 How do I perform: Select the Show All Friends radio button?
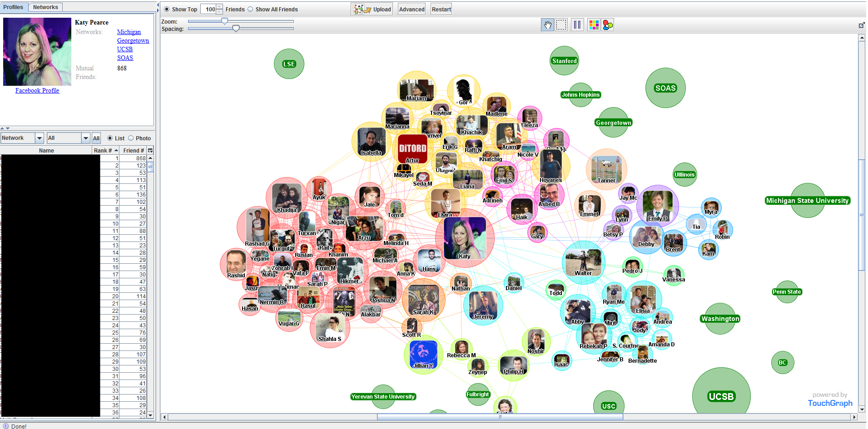(x=250, y=9)
